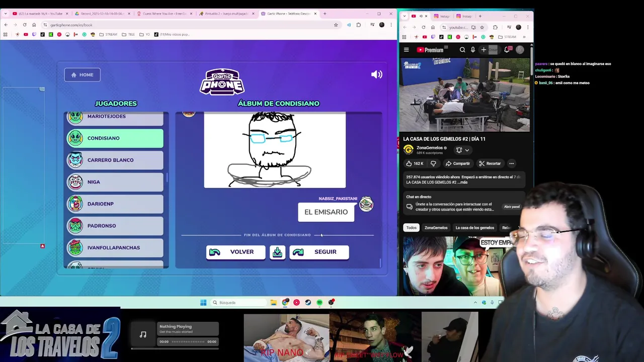Continue with the SEGUIR button

(319, 252)
